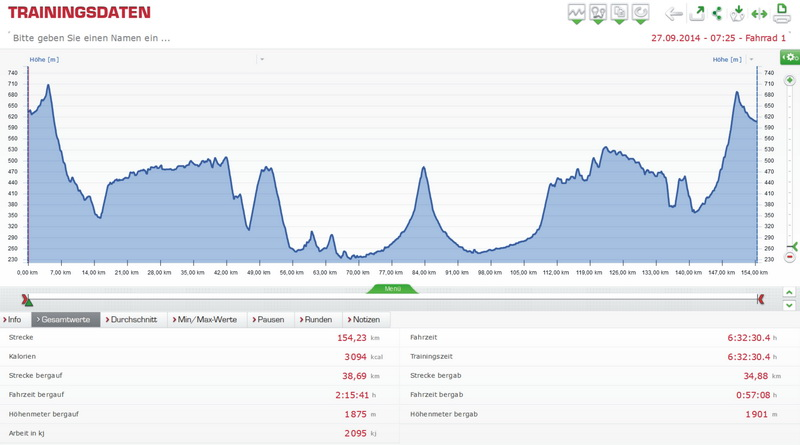This screenshot has height=445, width=800.
Task: Open the Notizen tab
Action: coord(363,320)
